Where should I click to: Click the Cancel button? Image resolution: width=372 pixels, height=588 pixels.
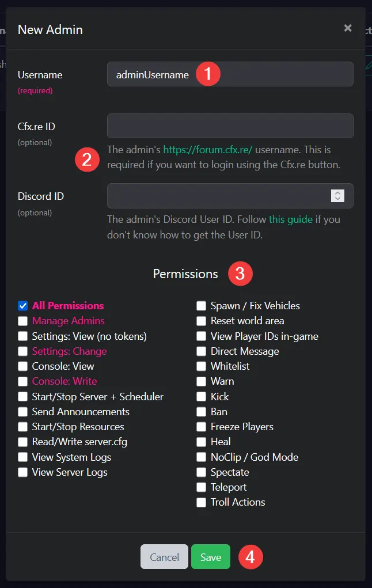164,557
